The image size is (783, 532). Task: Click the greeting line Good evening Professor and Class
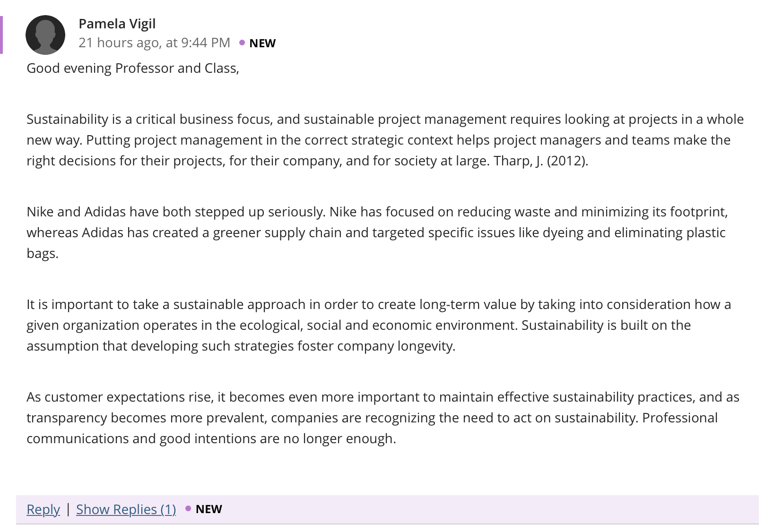tap(133, 68)
